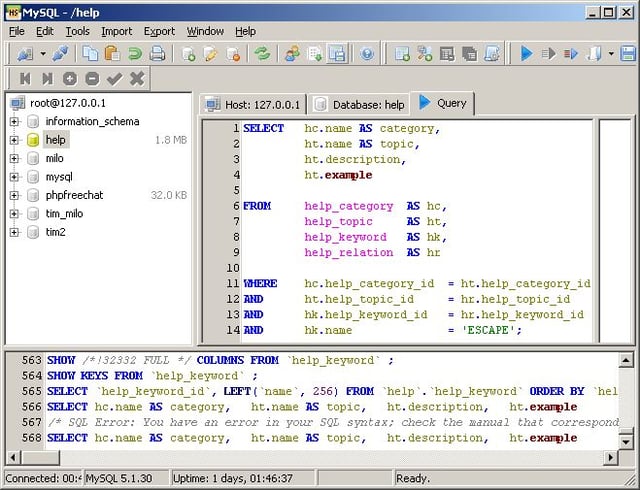
Task: Go to first record icon
Action: [x=25, y=78]
